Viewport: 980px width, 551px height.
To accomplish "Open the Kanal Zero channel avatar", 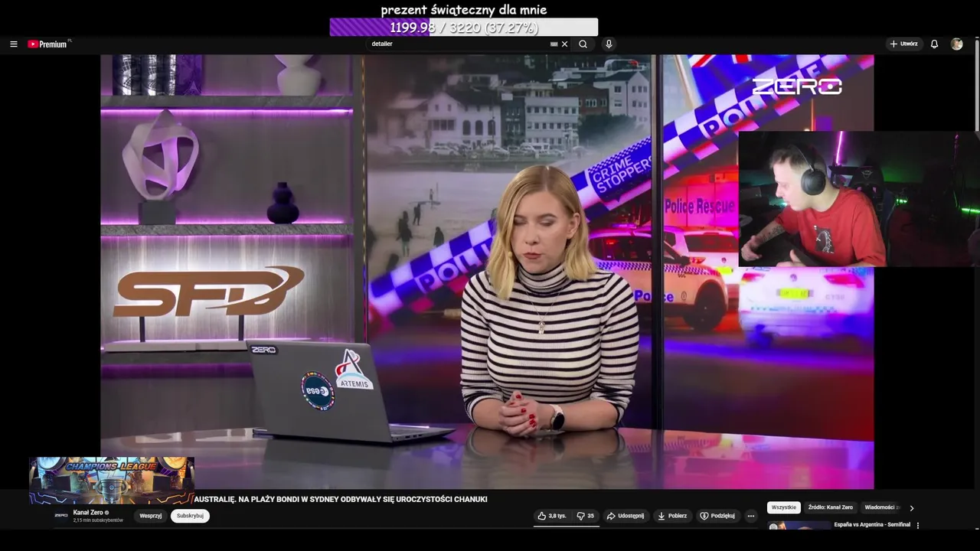I will point(61,516).
